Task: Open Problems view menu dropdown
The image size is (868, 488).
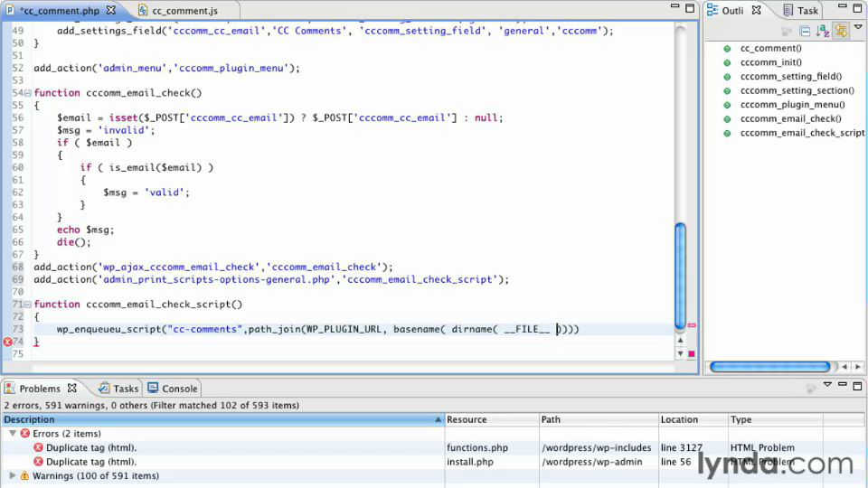Action: click(x=827, y=385)
